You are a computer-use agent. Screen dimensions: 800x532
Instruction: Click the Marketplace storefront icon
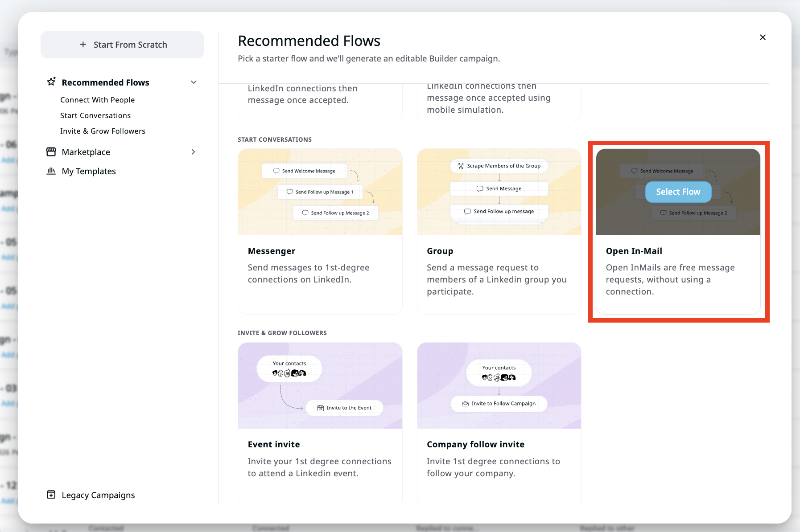pyautogui.click(x=51, y=152)
